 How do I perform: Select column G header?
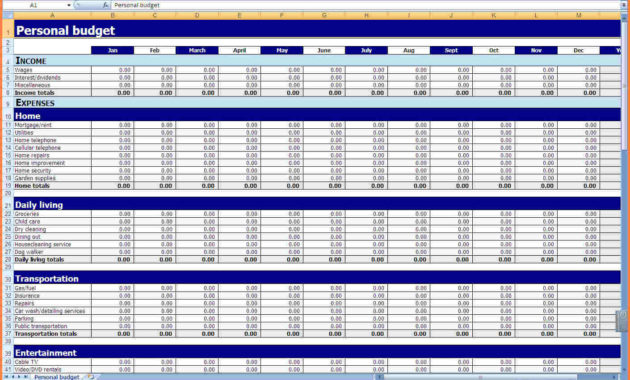[324, 15]
